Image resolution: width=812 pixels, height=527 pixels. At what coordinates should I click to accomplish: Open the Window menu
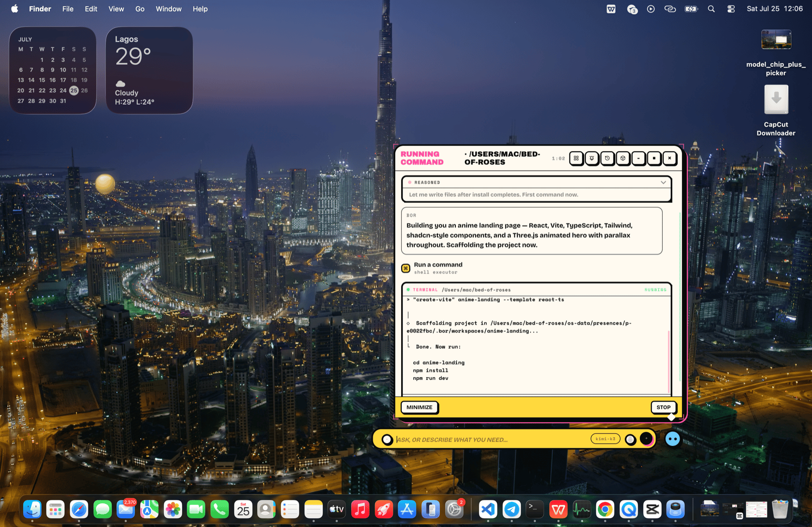[x=169, y=9]
